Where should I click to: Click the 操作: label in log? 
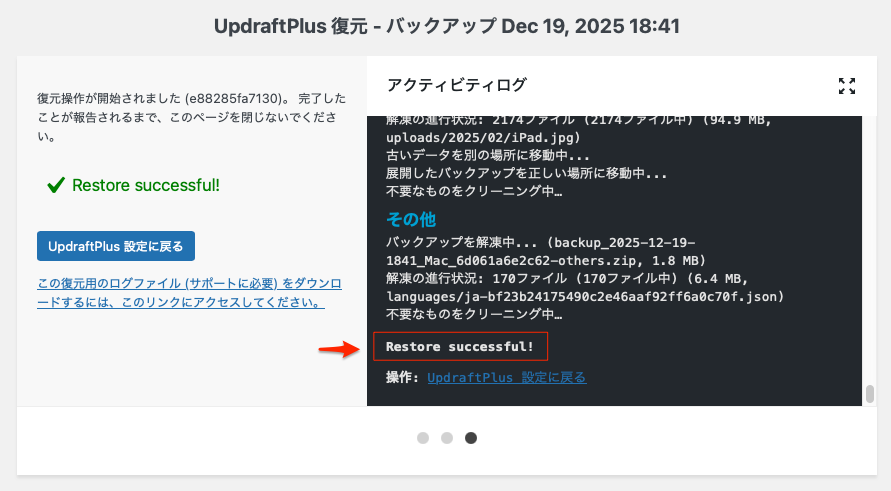[402, 377]
